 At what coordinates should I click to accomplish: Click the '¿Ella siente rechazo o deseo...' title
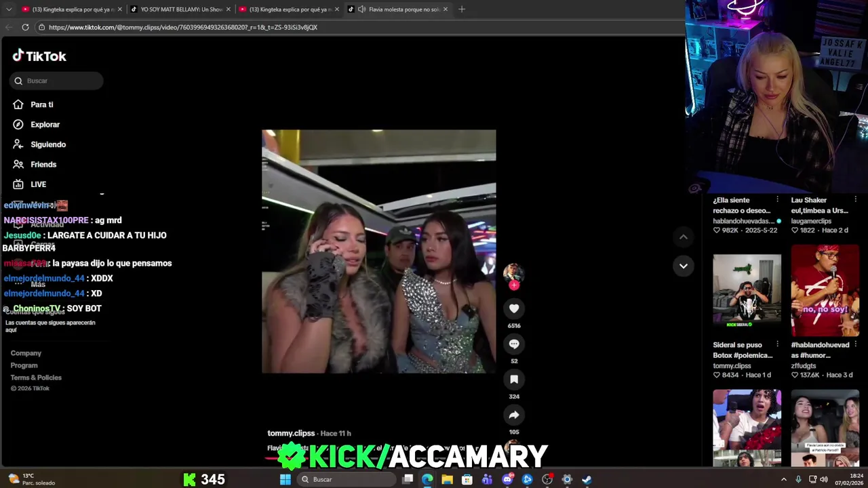pyautogui.click(x=741, y=205)
